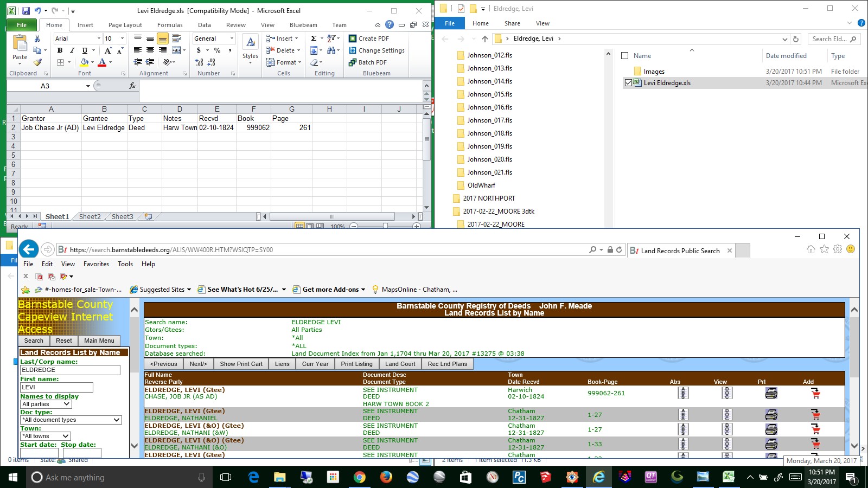Click Show Print Cart
868x488 pixels.
tap(241, 364)
